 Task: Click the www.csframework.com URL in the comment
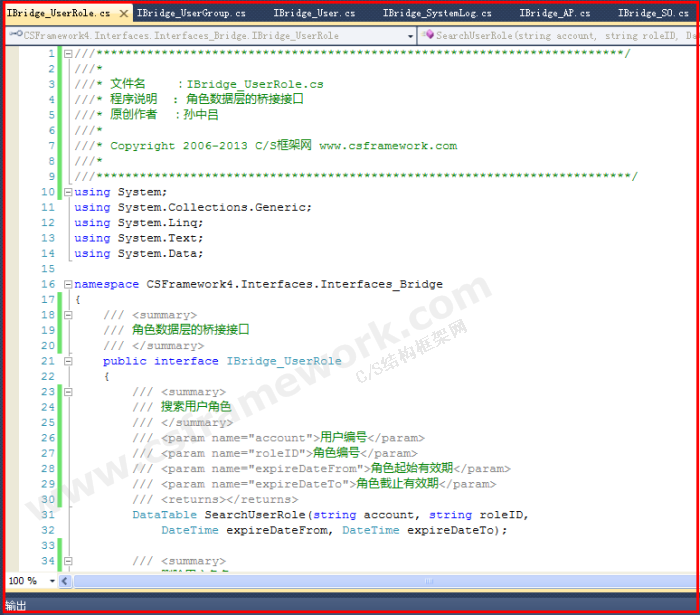tap(388, 146)
